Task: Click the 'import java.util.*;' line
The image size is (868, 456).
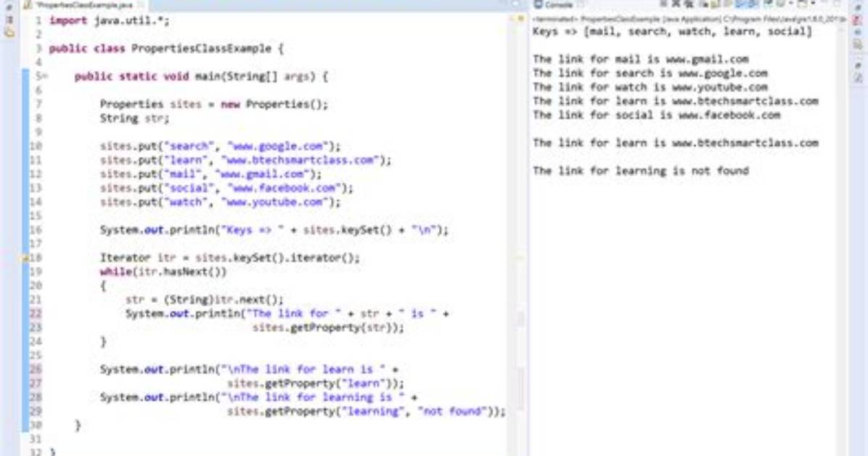Action: tap(110, 21)
